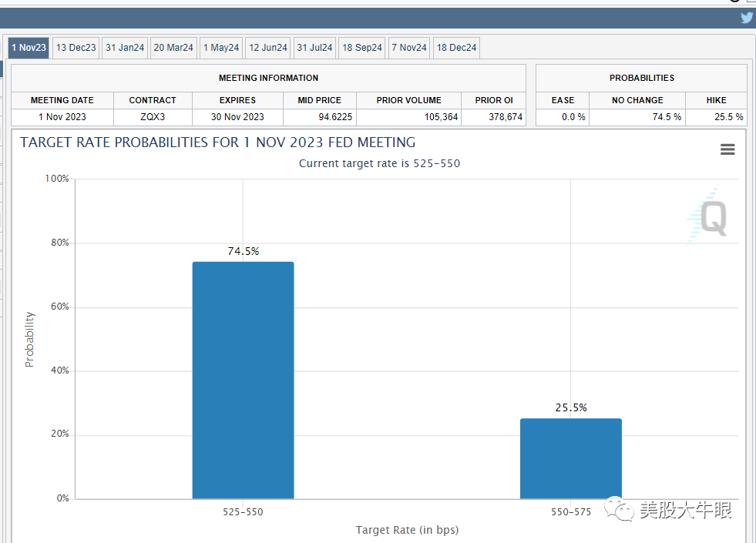Click the 525-550 probability bar
The width and height of the screenshot is (756, 543).
(x=243, y=380)
